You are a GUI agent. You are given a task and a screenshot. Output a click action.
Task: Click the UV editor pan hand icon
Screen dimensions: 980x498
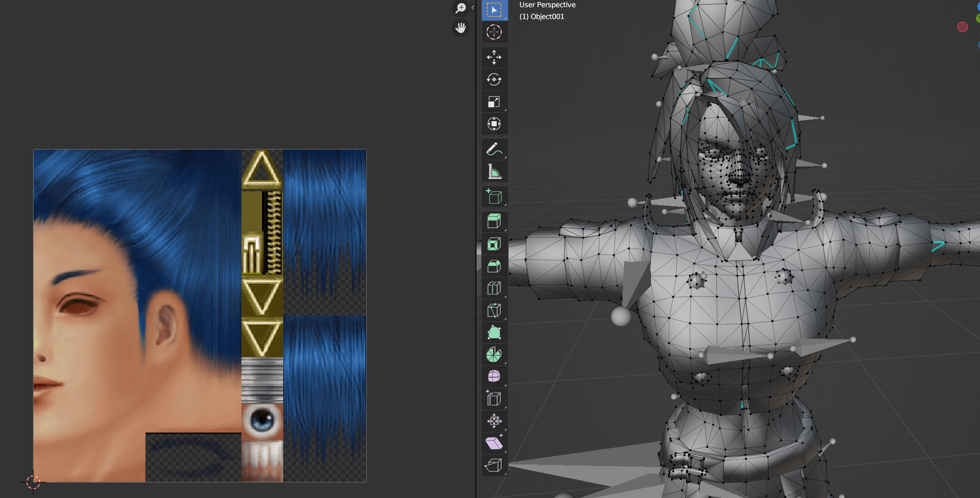click(x=460, y=28)
